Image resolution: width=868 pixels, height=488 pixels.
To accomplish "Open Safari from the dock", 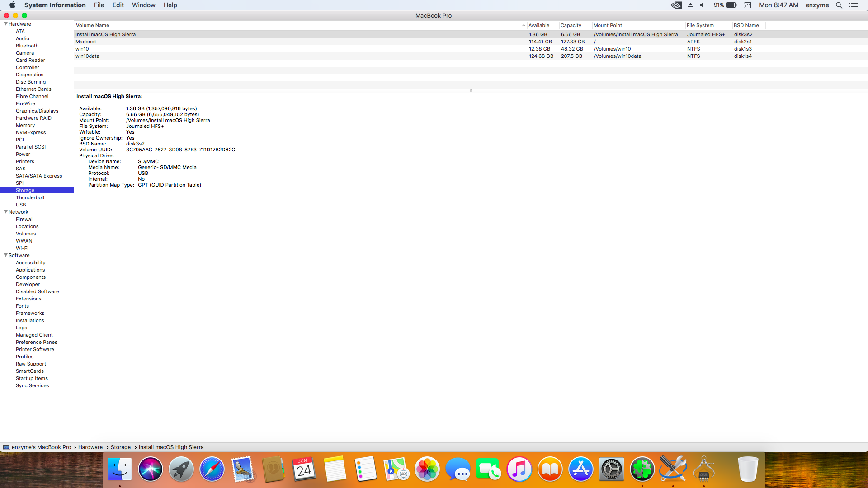I will tap(212, 469).
